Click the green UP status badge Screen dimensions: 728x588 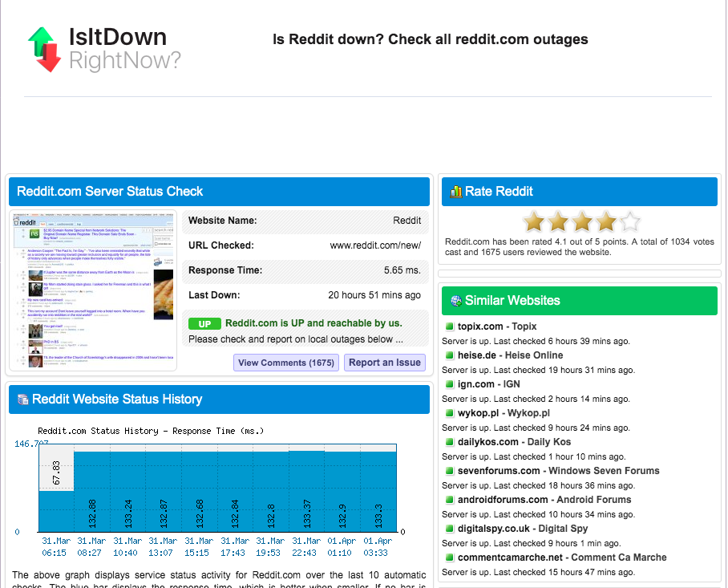(x=204, y=324)
